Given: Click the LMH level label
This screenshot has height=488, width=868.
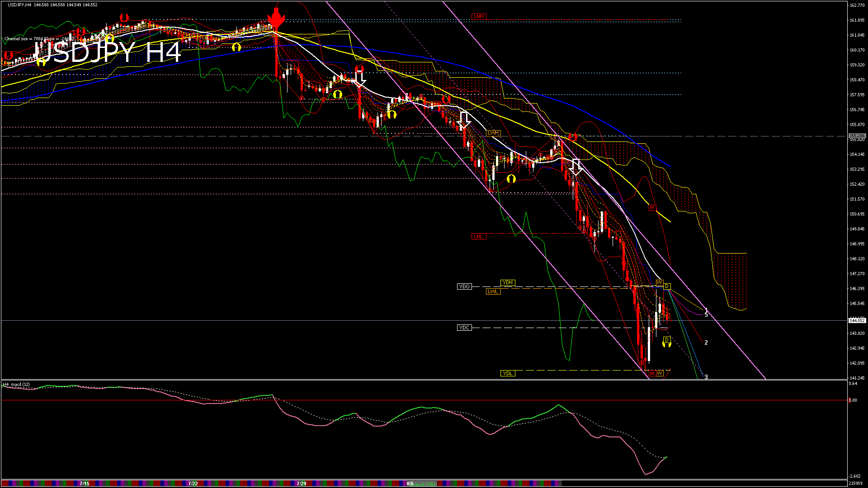Looking at the screenshot, I should point(479,16).
